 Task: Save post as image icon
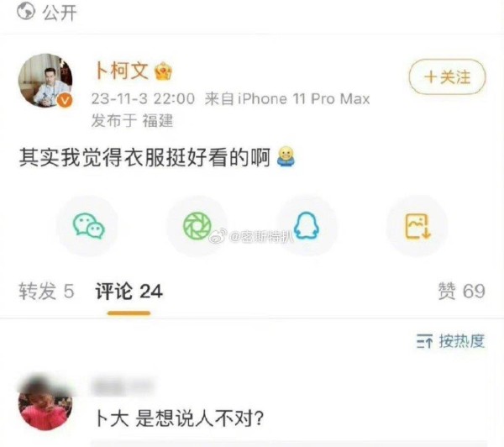click(417, 226)
